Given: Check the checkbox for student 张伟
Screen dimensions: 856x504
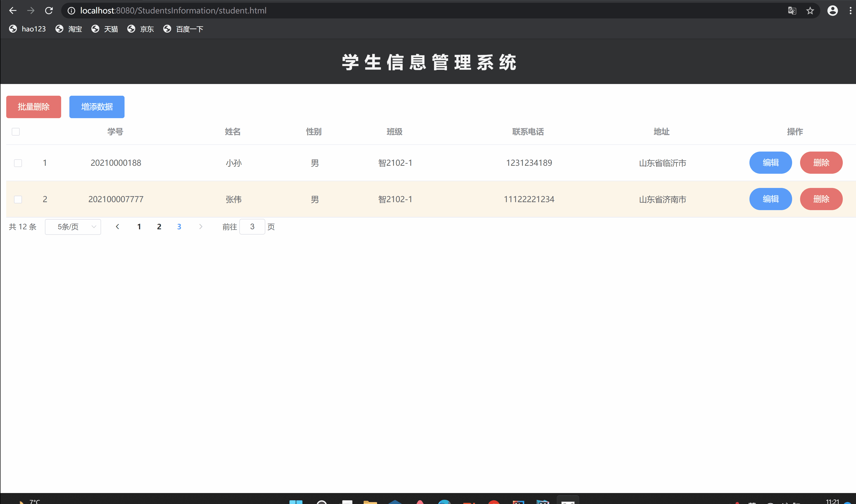Looking at the screenshot, I should (18, 199).
